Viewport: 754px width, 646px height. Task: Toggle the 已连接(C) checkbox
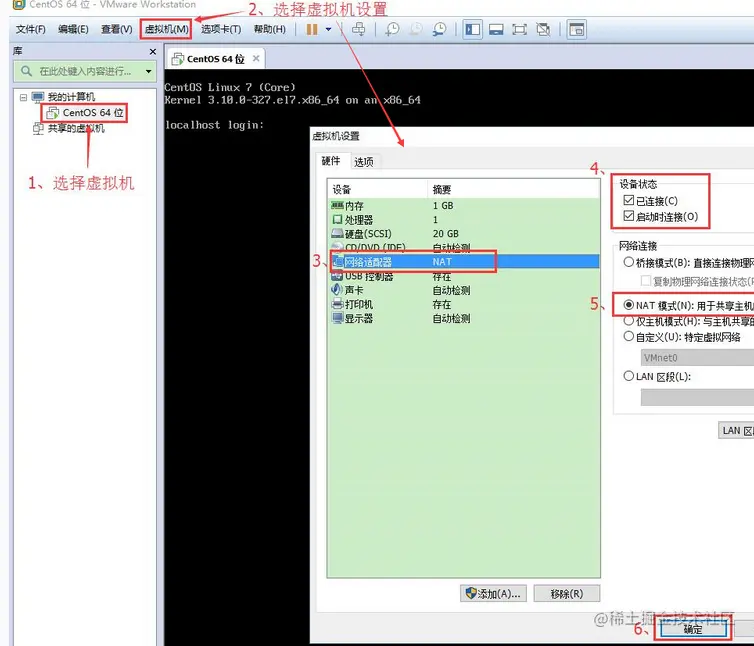click(628, 200)
